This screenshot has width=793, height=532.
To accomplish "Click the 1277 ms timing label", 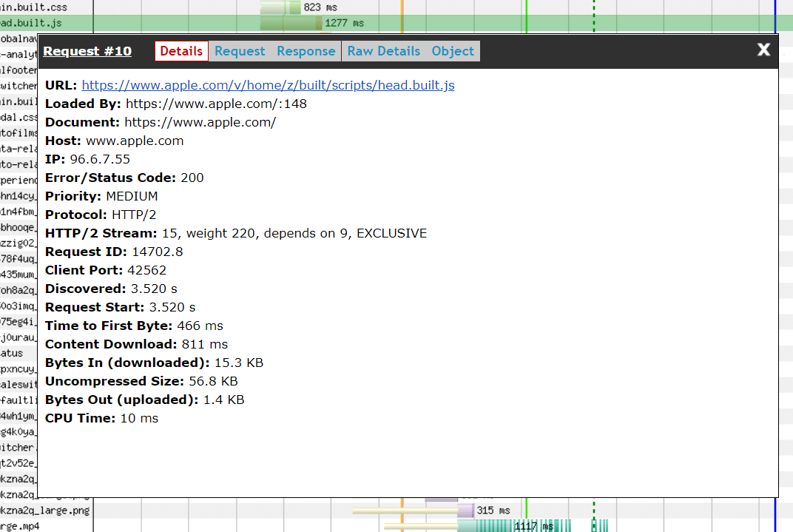I will (345, 23).
